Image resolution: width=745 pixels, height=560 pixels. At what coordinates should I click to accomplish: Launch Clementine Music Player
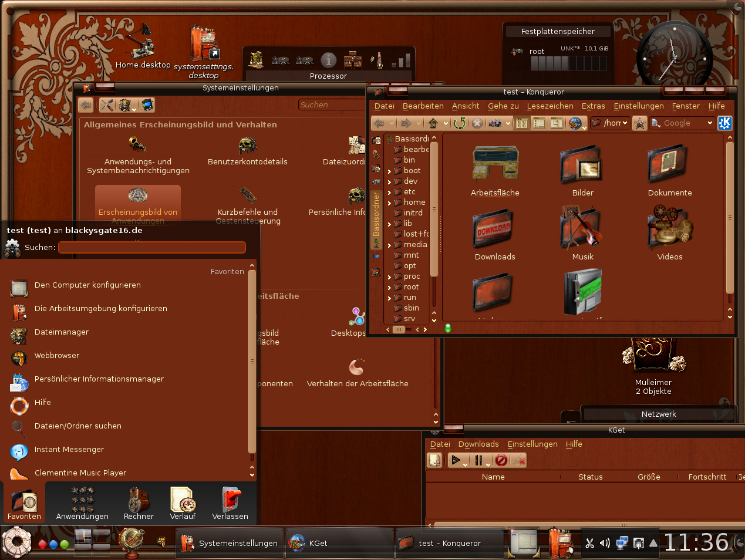[128, 473]
